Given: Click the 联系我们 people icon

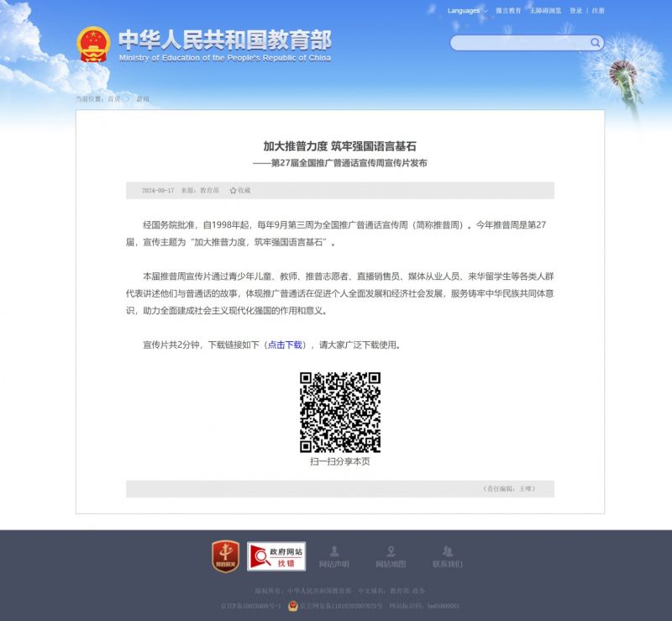Looking at the screenshot, I should coord(448,550).
